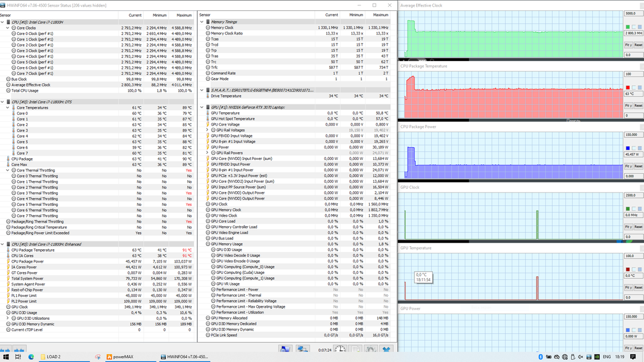Select the Total CPU Usage row
The width and height of the screenshot is (644, 362).
coord(98,91)
